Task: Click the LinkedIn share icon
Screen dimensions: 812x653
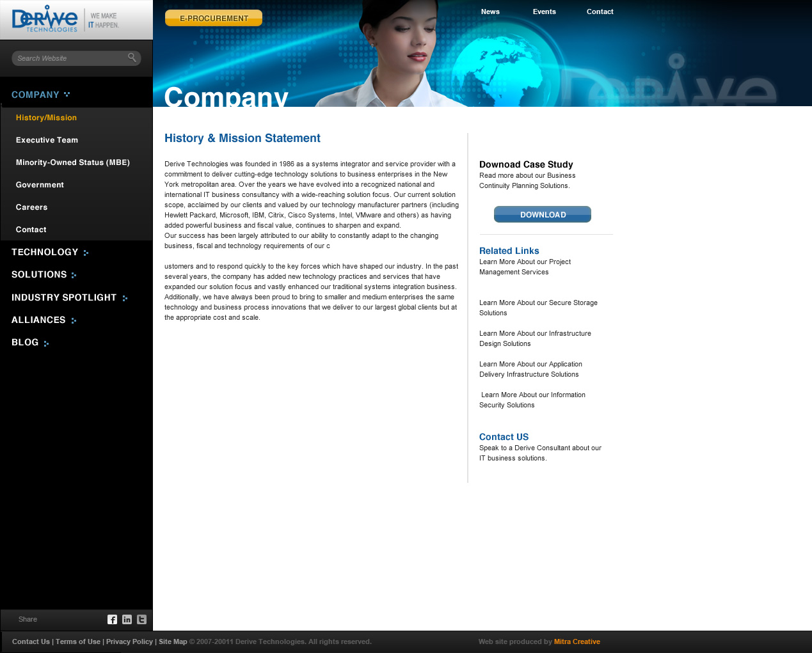Action: pyautogui.click(x=127, y=619)
